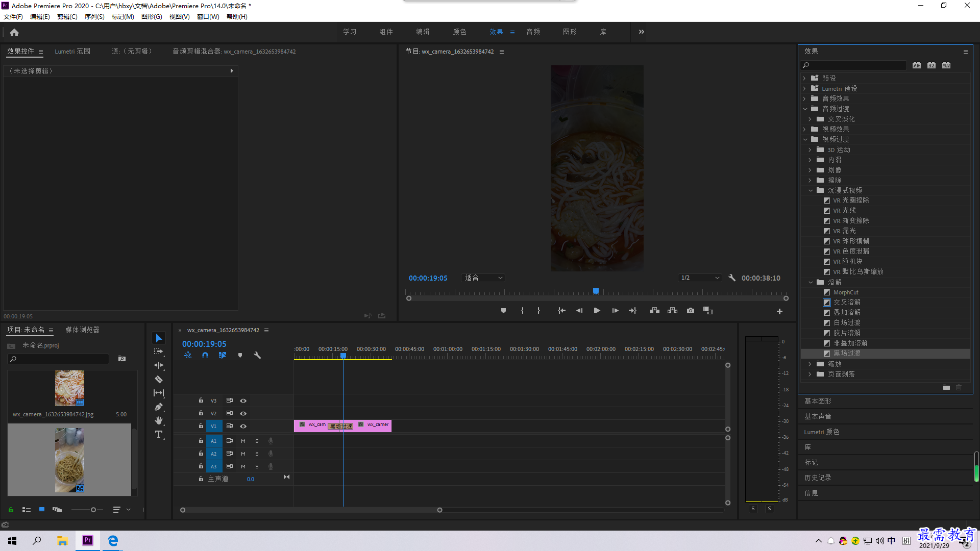The width and height of the screenshot is (980, 551).
Task: Click the Add Marker button in program monitor
Action: [x=503, y=311]
